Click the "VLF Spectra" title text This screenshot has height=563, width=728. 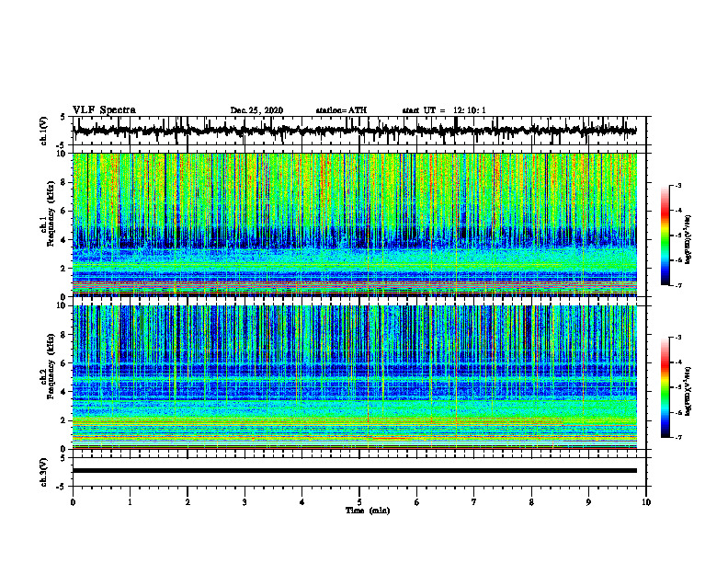pos(104,110)
